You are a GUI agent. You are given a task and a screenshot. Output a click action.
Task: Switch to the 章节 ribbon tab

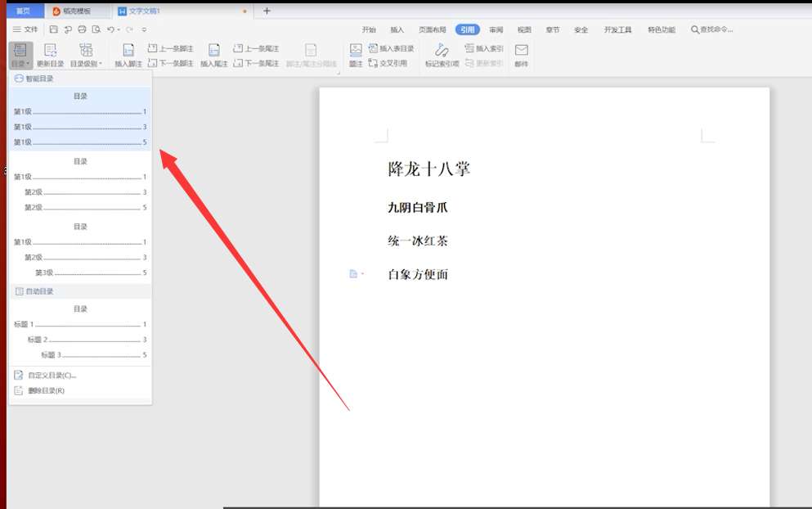pyautogui.click(x=553, y=29)
